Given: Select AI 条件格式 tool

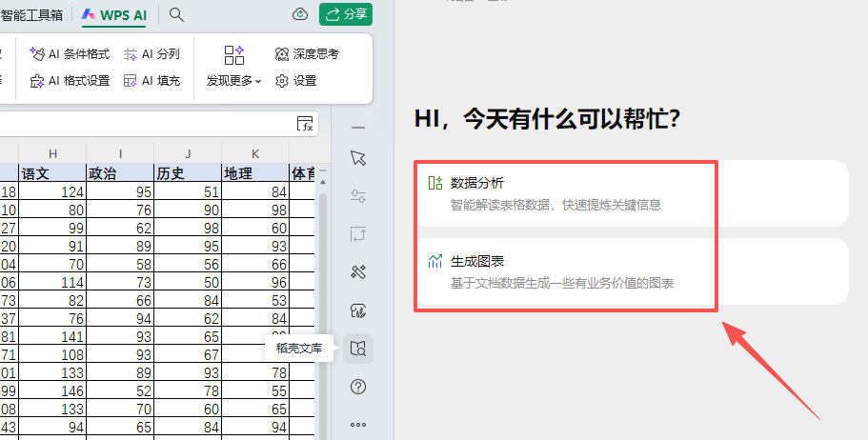Looking at the screenshot, I should point(70,53).
